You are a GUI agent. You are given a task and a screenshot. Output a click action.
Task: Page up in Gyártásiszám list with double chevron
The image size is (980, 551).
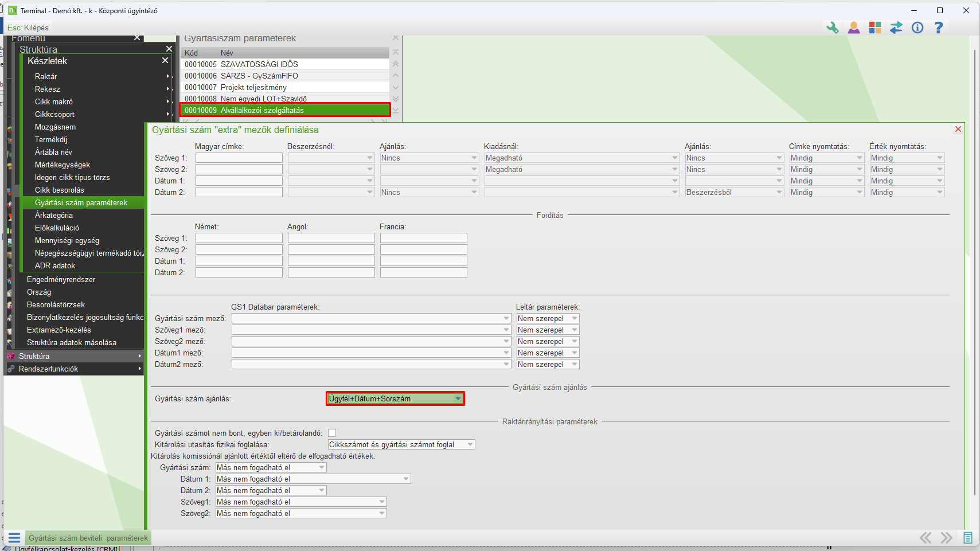point(396,64)
